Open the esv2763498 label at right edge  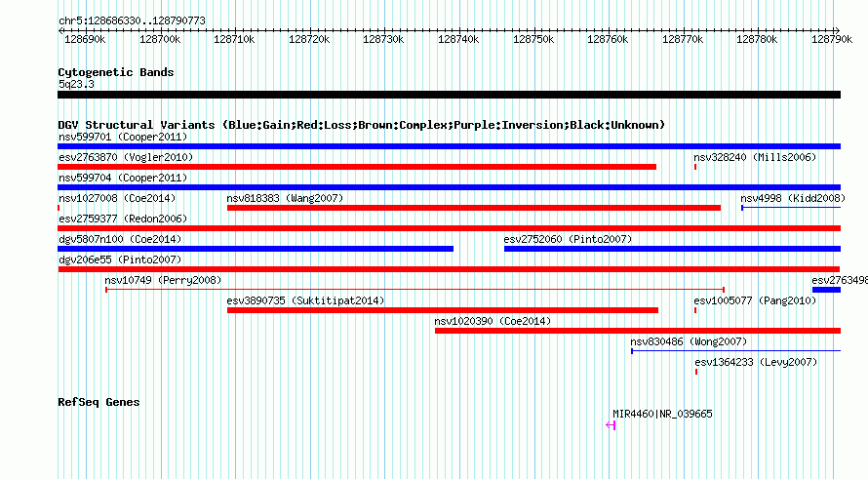point(840,280)
